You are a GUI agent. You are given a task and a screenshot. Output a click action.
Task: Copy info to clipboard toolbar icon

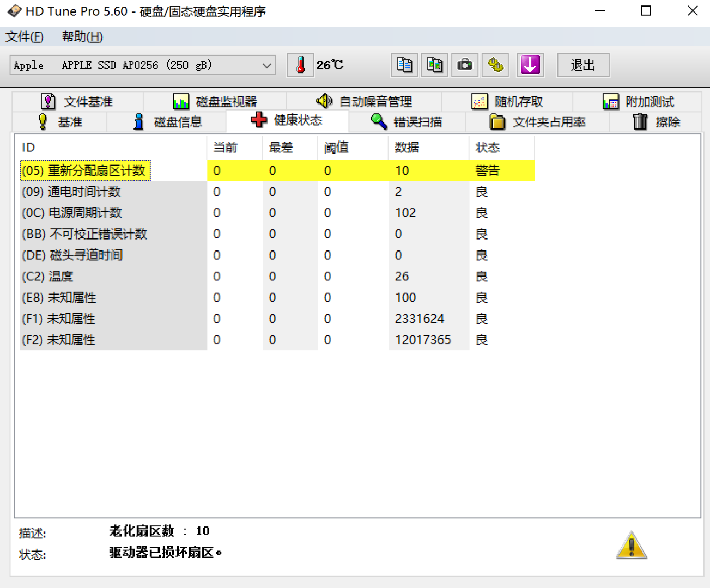404,65
